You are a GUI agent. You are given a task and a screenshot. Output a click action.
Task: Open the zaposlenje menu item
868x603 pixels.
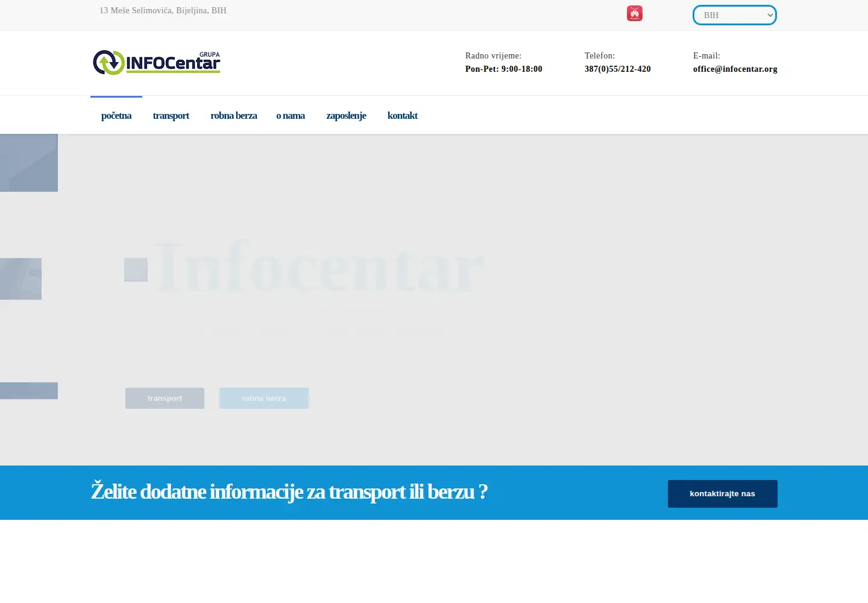point(346,115)
